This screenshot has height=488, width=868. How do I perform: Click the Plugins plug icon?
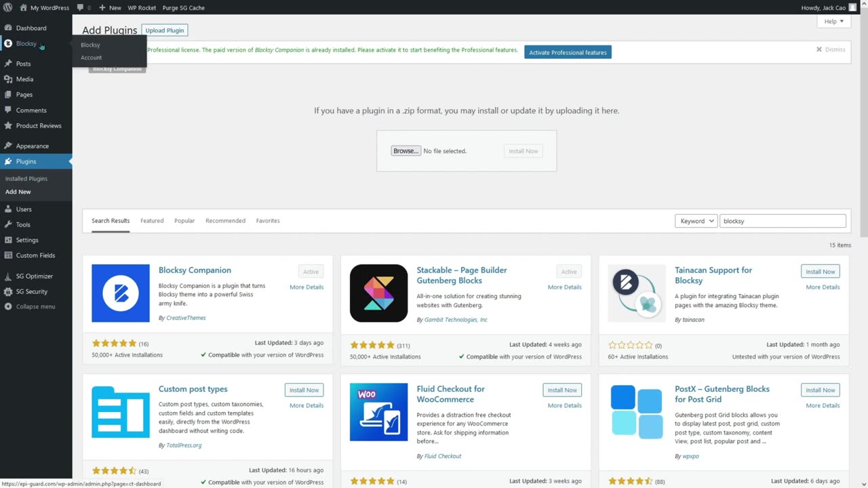click(8, 161)
